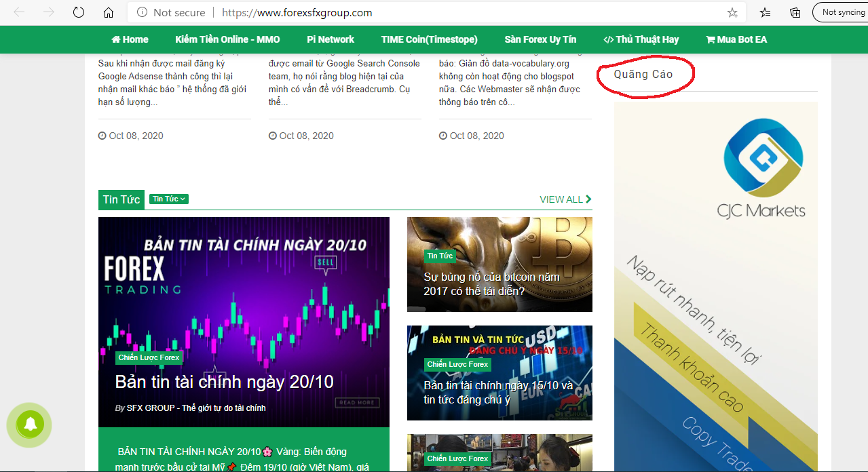Click the READ MORE button on featured image
Screen dimensions: 868x472
point(356,403)
